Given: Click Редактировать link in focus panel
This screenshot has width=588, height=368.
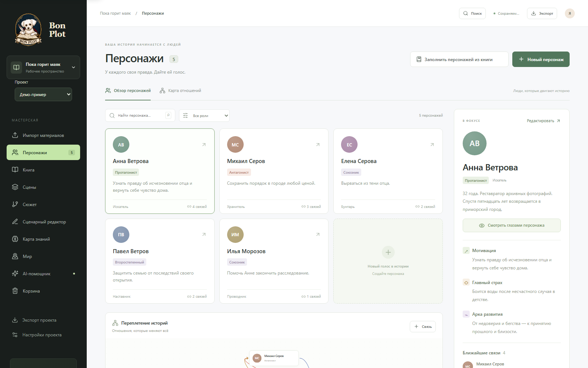Looking at the screenshot, I should [544, 121].
